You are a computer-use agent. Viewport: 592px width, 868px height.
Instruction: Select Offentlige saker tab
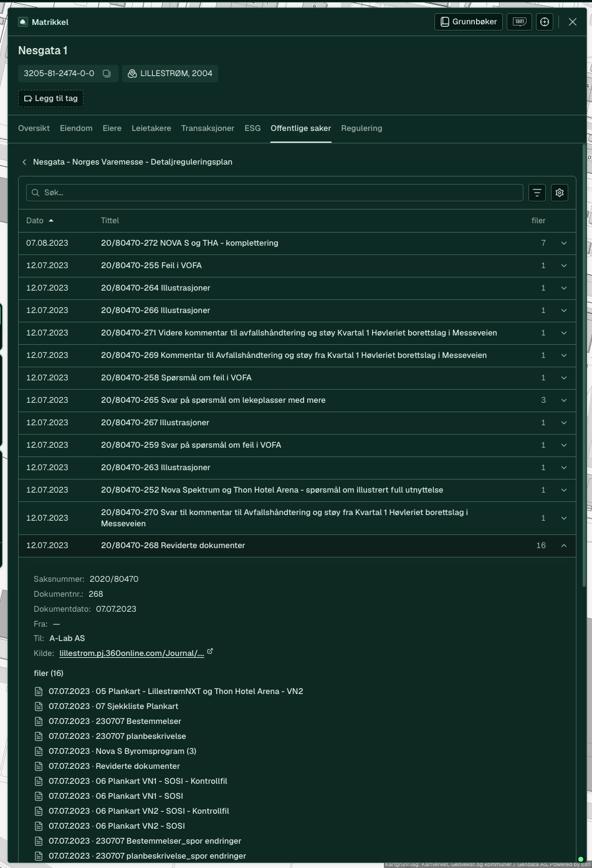(301, 128)
